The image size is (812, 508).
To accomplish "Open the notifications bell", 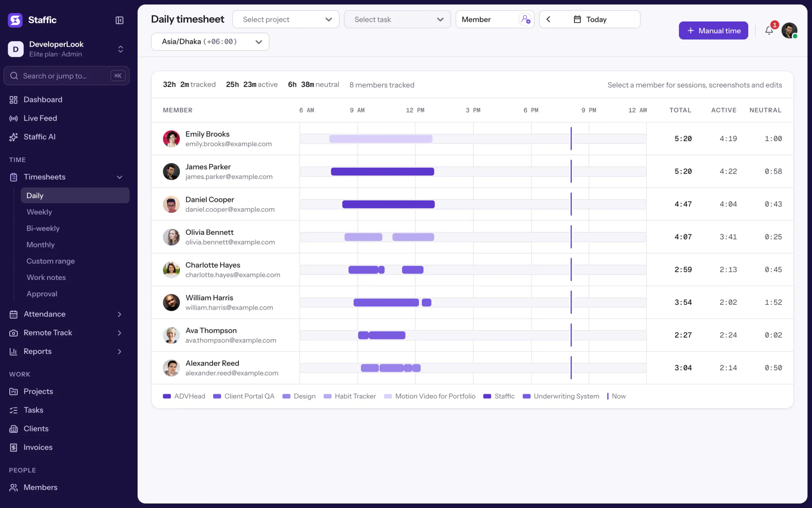I will coord(769,30).
